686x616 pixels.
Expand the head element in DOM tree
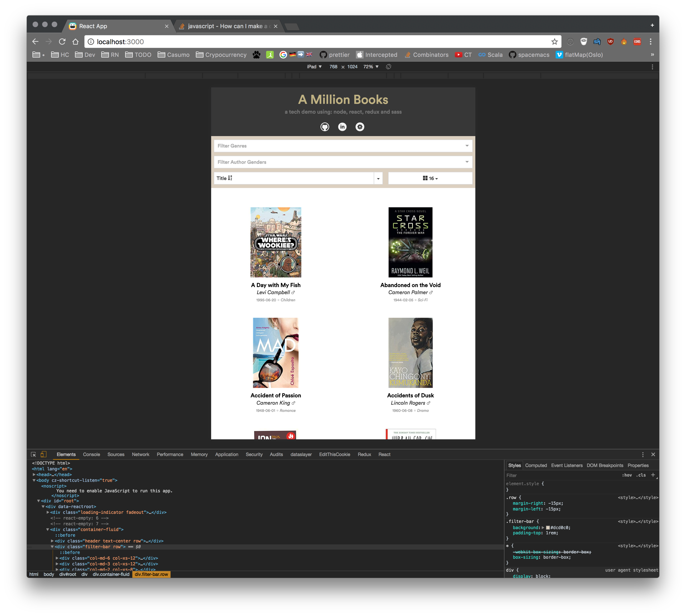[x=34, y=474]
